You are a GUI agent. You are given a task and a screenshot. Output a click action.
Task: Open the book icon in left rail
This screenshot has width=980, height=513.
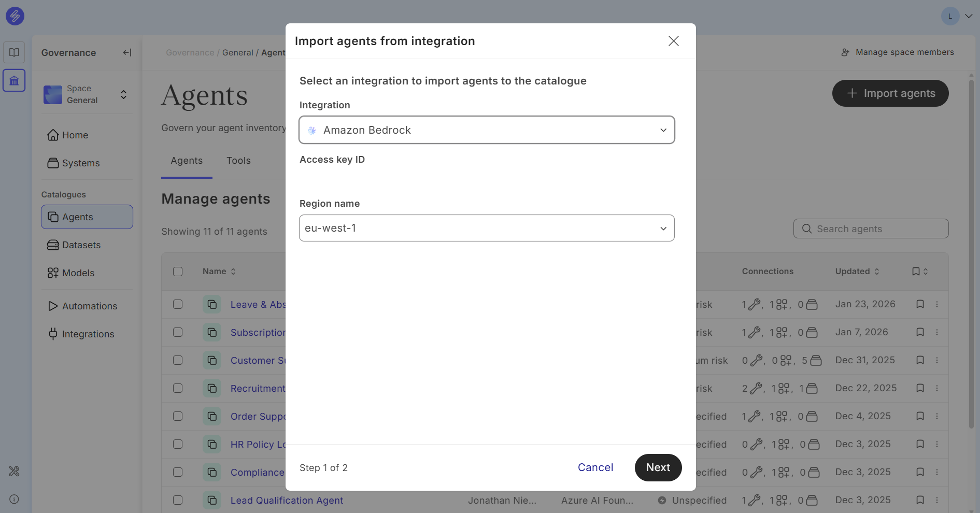click(14, 52)
